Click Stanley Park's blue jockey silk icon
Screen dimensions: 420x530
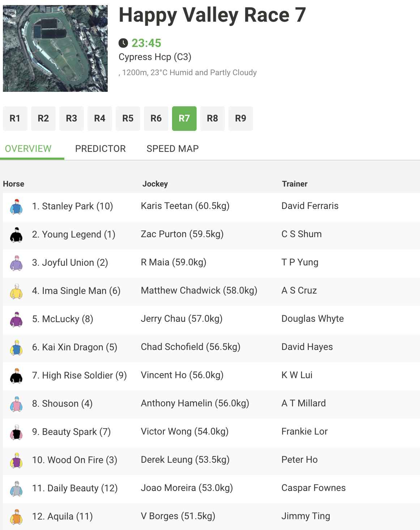coord(16,206)
